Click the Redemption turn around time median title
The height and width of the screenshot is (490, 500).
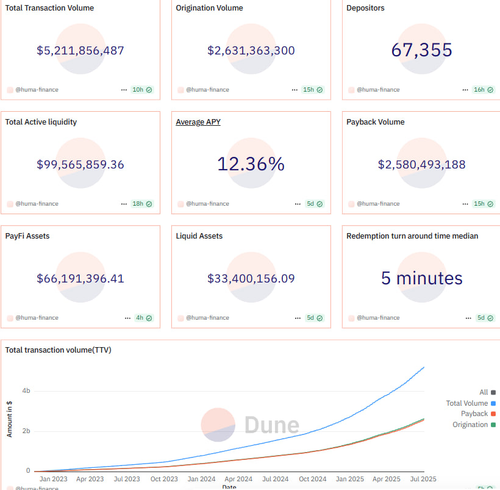[412, 236]
